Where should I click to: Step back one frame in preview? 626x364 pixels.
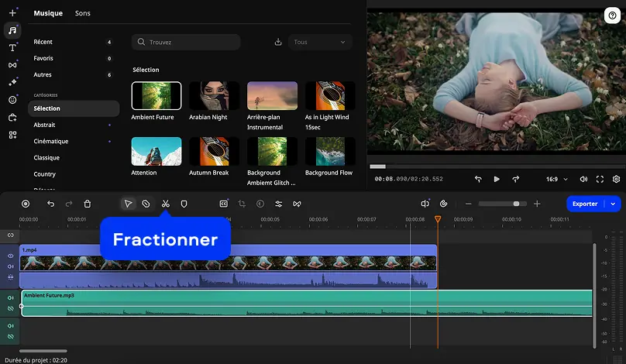[478, 179]
